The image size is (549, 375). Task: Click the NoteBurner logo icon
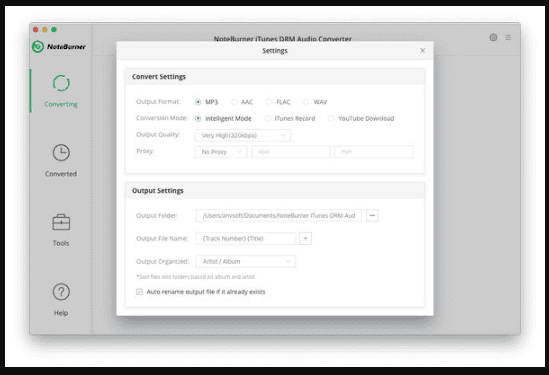pyautogui.click(x=38, y=47)
